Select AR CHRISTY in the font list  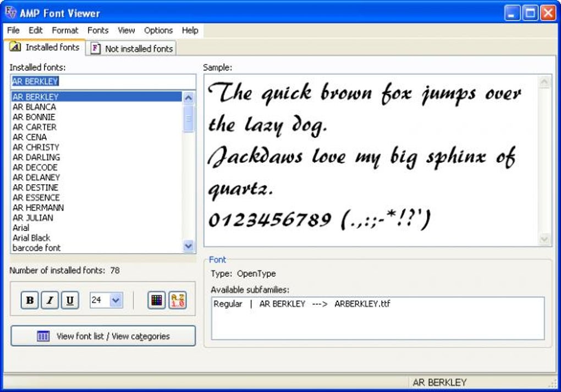pyautogui.click(x=97, y=147)
